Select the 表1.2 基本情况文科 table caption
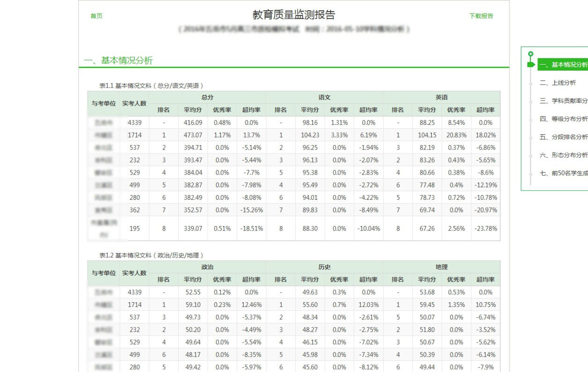 click(x=151, y=255)
